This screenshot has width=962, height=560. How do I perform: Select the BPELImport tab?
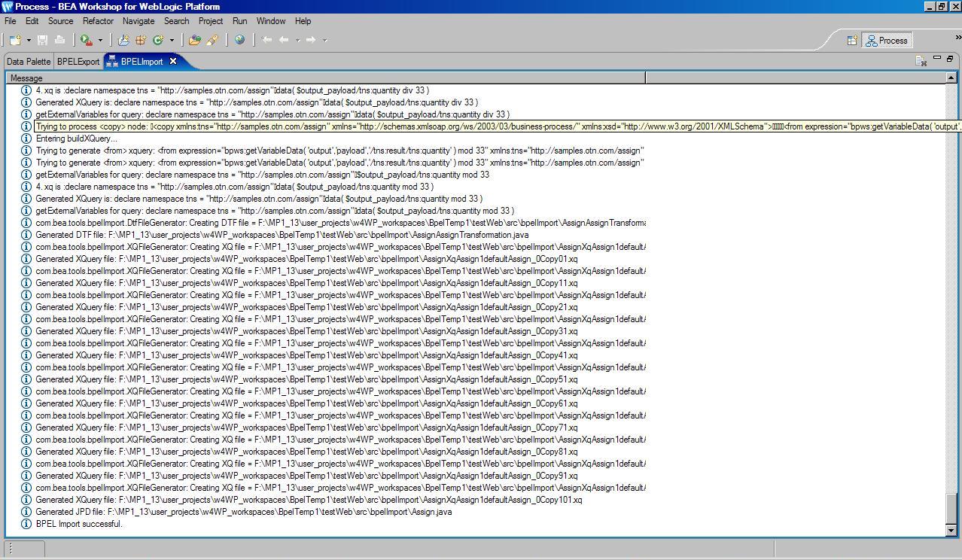coord(142,62)
